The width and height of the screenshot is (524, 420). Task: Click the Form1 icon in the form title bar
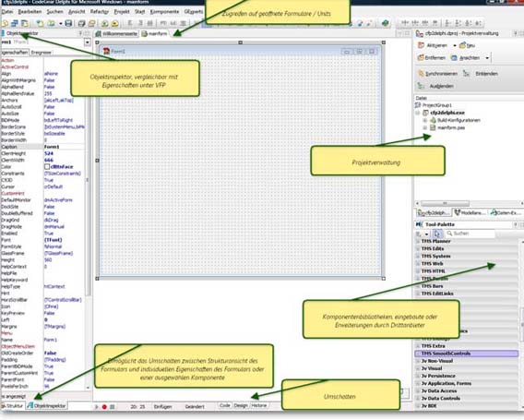(x=107, y=51)
